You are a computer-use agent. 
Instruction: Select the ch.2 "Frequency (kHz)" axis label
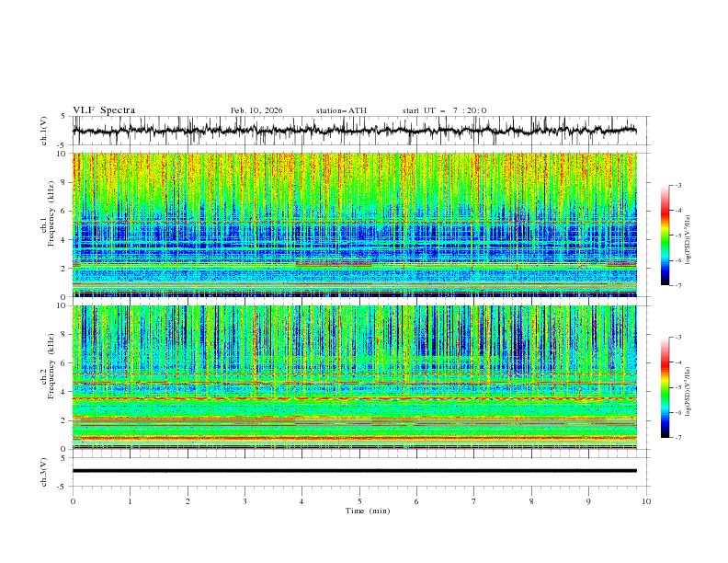pyautogui.click(x=51, y=365)
